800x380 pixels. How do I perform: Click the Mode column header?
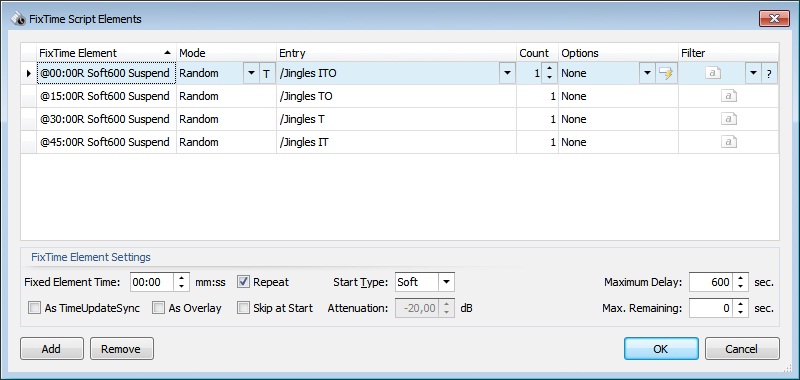[x=226, y=53]
